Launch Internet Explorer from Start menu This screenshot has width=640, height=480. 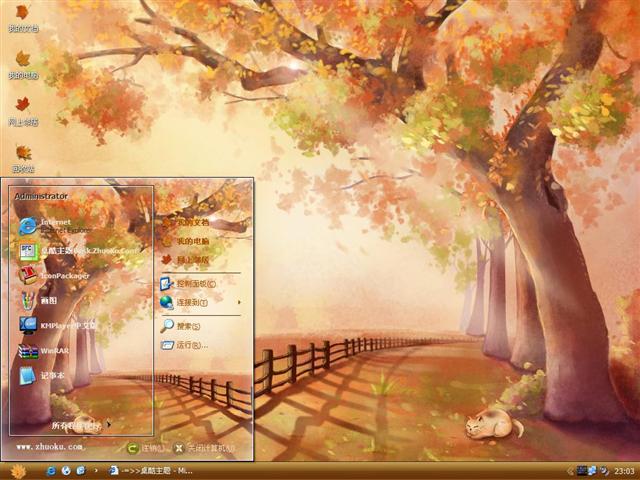tap(55, 226)
